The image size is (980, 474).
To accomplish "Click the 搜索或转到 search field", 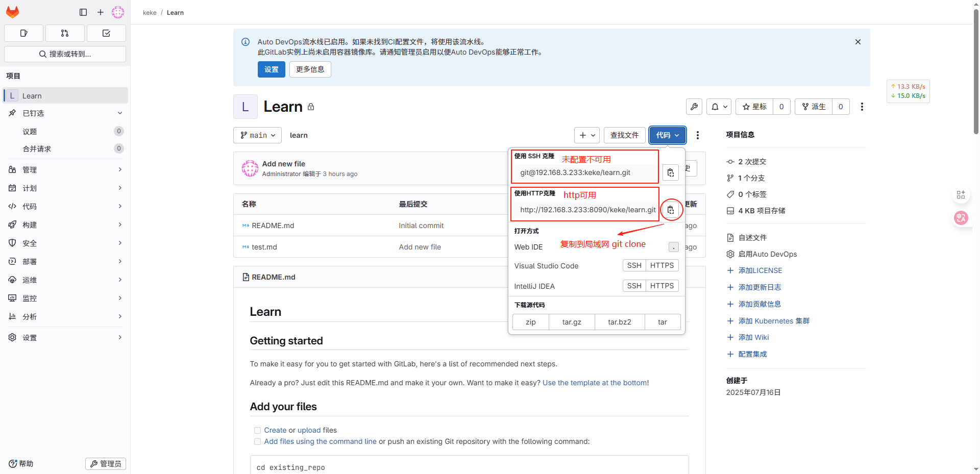I will 65,54.
